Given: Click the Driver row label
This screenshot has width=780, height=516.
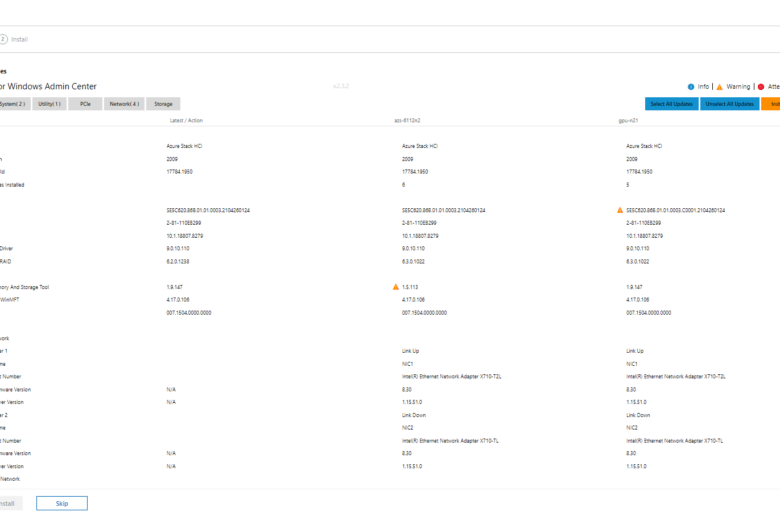Looking at the screenshot, I should coord(6,248).
